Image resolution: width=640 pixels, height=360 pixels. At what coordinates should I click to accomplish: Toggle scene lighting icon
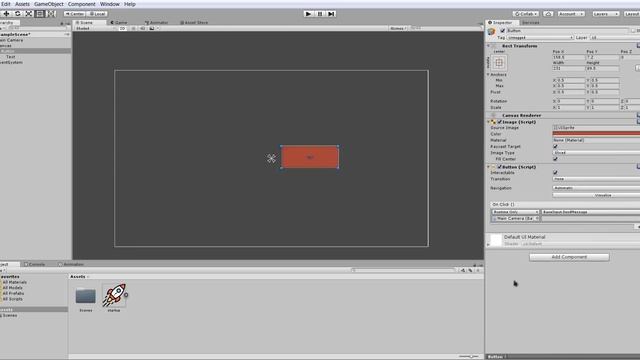point(133,29)
